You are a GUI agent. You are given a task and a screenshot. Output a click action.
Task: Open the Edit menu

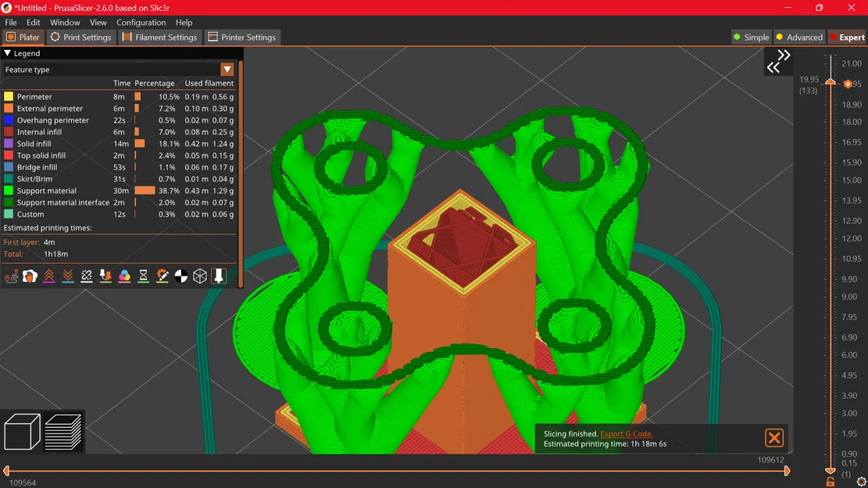34,23
